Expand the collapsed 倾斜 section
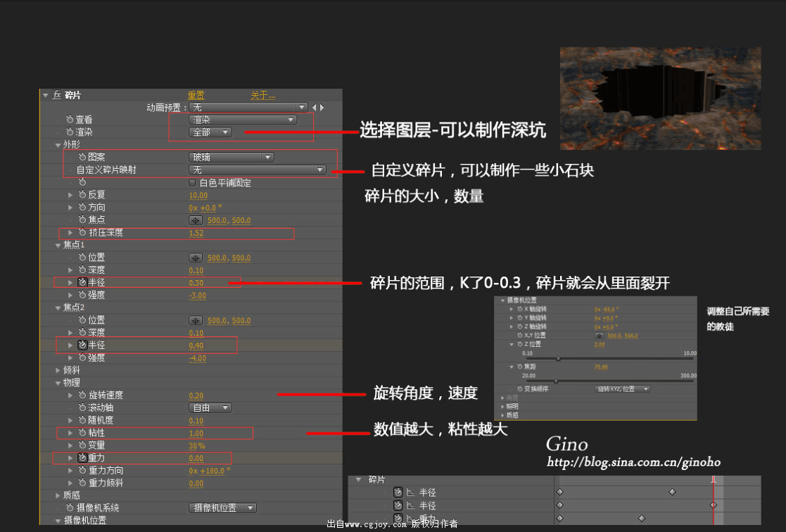 coord(58,370)
